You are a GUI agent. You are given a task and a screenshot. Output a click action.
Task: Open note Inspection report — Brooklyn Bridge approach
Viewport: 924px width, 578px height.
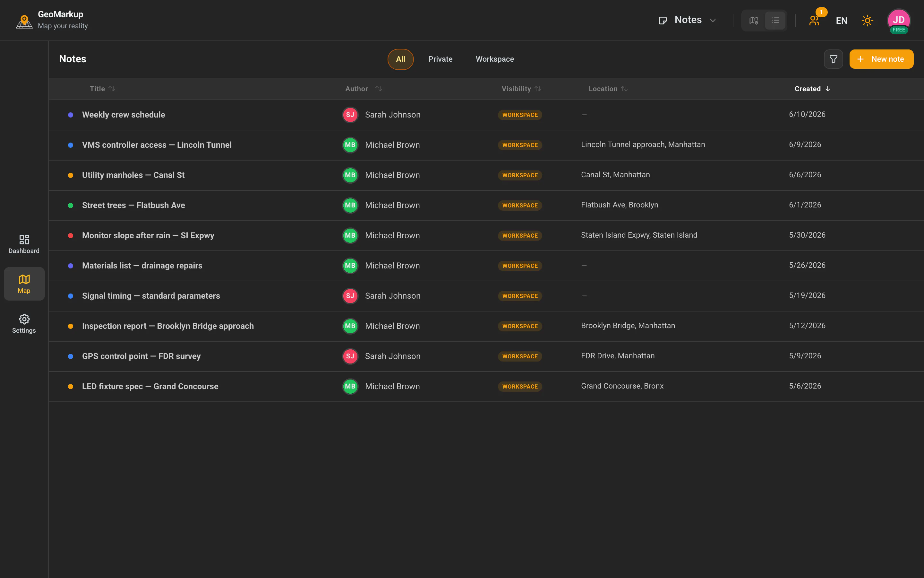click(x=167, y=326)
